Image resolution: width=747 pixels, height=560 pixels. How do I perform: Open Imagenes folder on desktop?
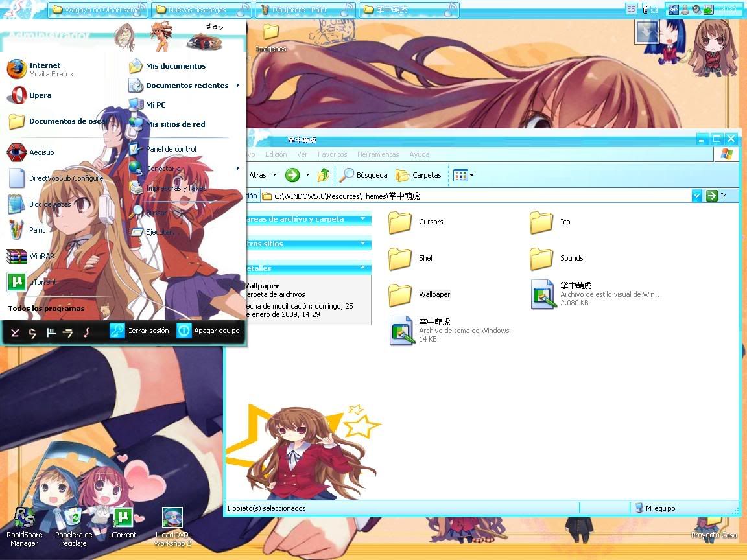(270, 38)
